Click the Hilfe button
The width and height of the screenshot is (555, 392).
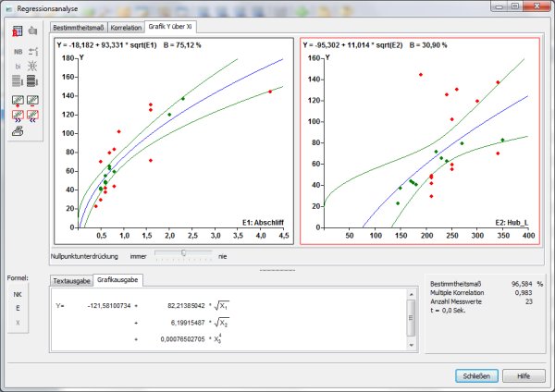[x=524, y=376]
